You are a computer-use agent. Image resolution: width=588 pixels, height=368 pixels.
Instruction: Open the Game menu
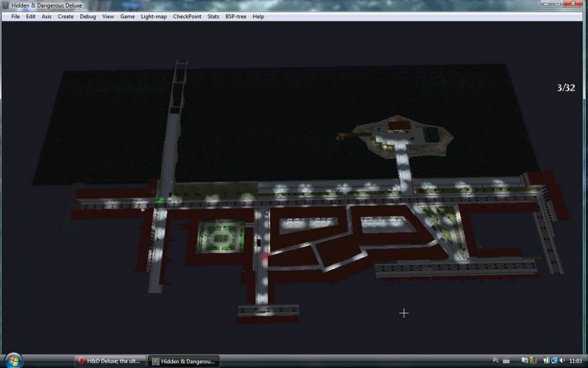pyautogui.click(x=128, y=16)
